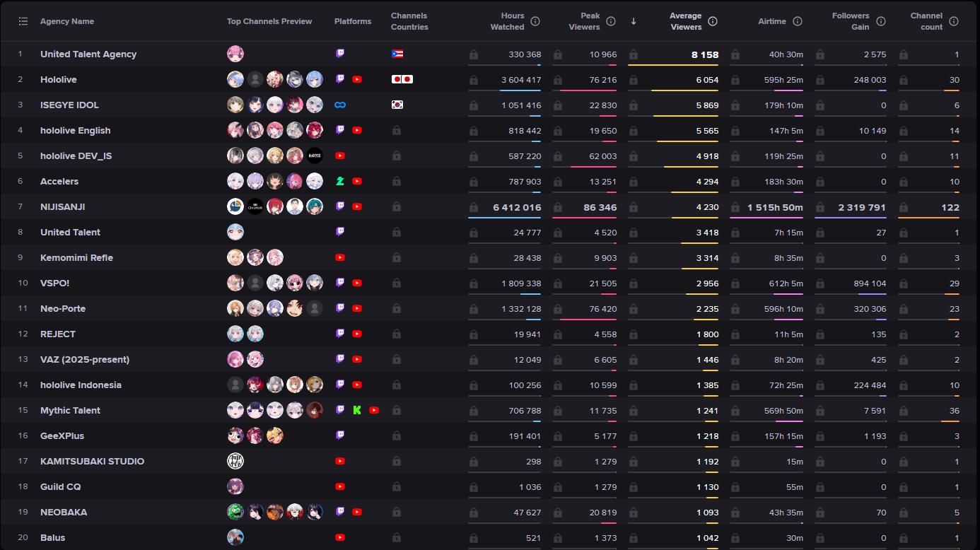Sort by Hours Watched column header
The width and height of the screenshot is (980, 550).
coord(507,21)
